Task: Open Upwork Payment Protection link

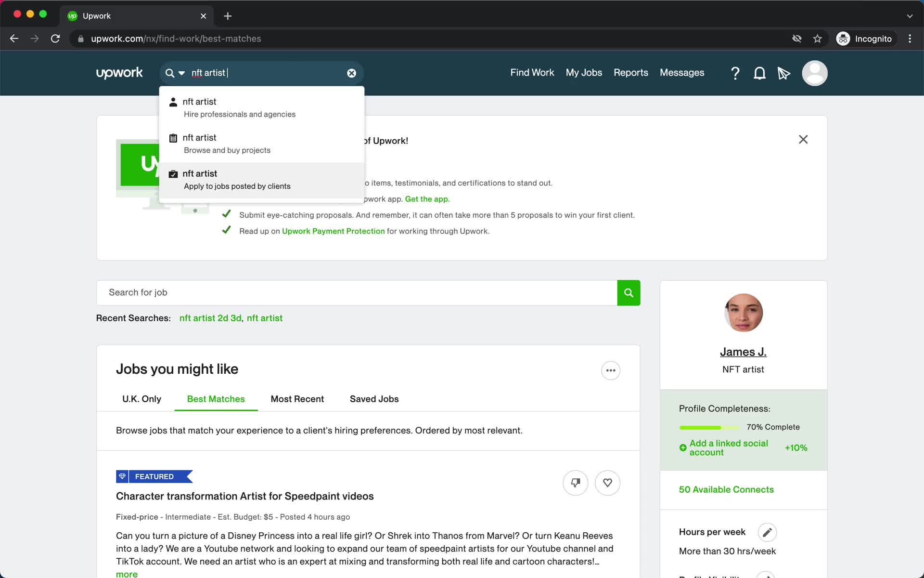Action: [333, 231]
